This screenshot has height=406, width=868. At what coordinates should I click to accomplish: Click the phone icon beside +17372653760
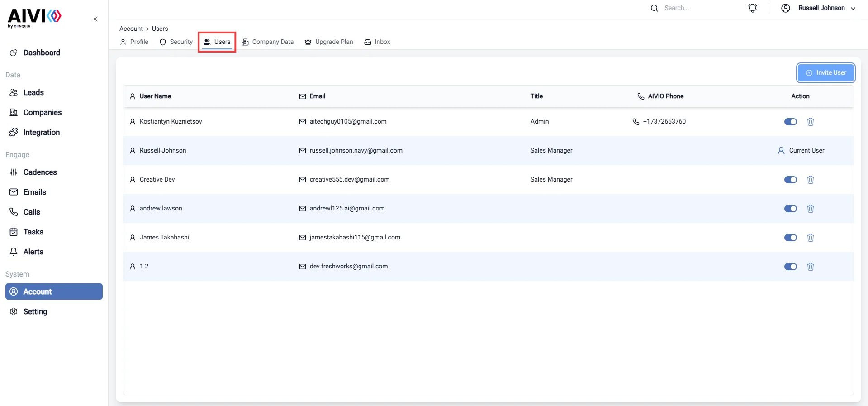tap(636, 122)
